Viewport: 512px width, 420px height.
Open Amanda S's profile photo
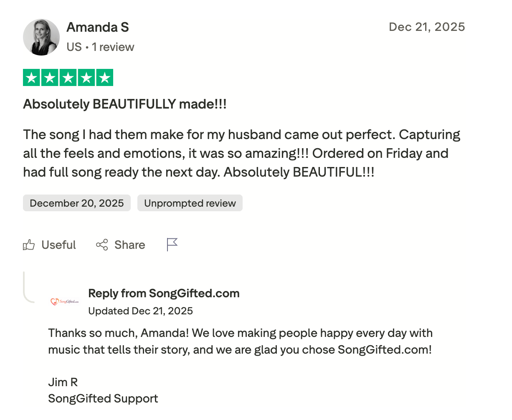point(41,37)
